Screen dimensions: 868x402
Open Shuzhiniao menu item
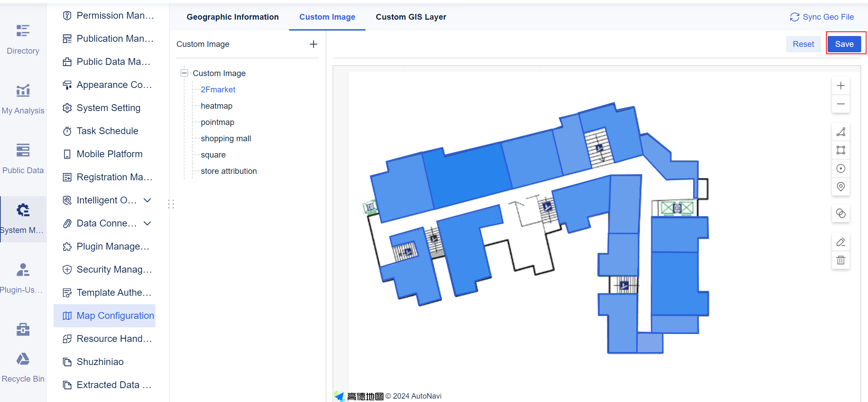click(x=105, y=362)
